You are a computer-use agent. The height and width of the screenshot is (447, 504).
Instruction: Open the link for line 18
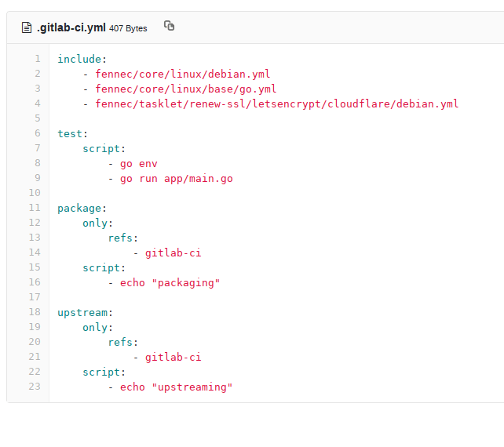click(35, 312)
